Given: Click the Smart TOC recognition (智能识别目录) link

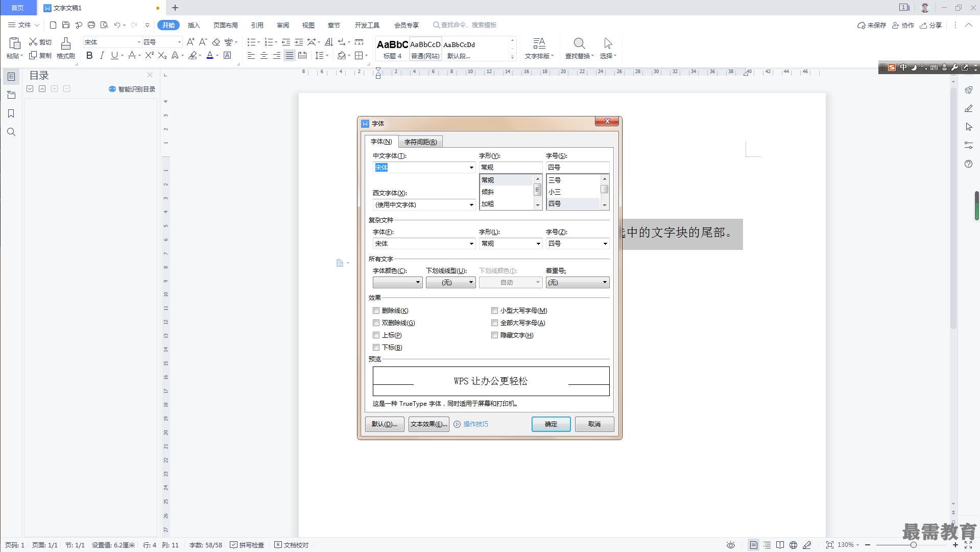Looking at the screenshot, I should 132,89.
